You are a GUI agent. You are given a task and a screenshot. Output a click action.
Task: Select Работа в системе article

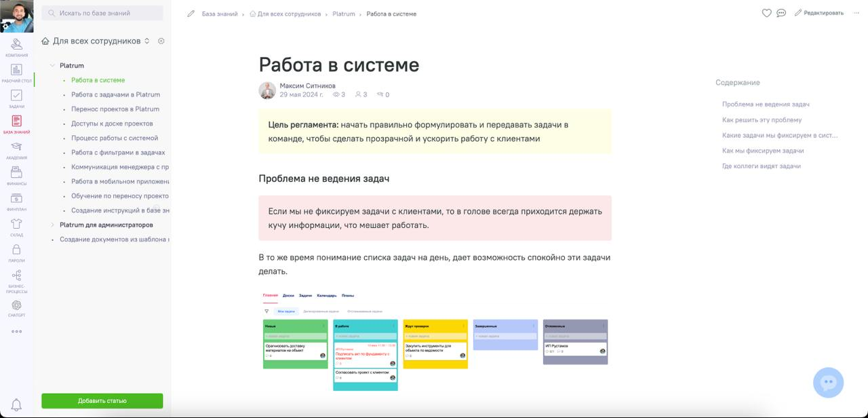pyautogui.click(x=98, y=80)
